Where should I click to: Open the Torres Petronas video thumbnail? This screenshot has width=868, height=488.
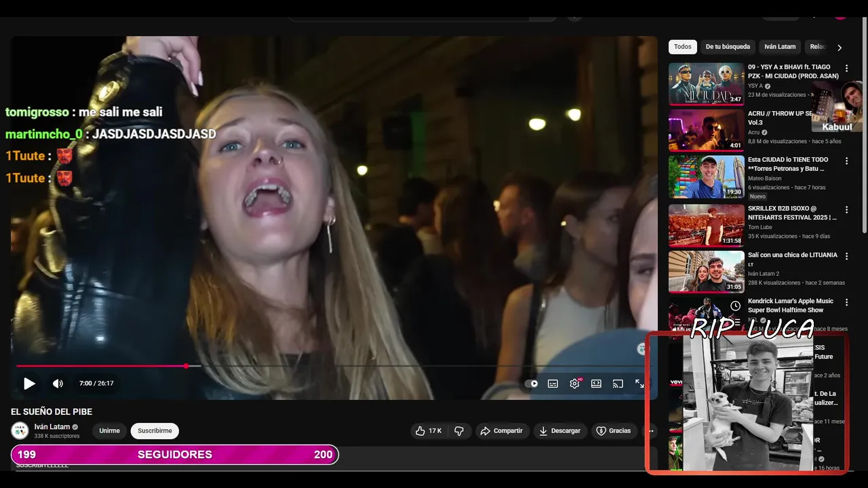coord(707,177)
